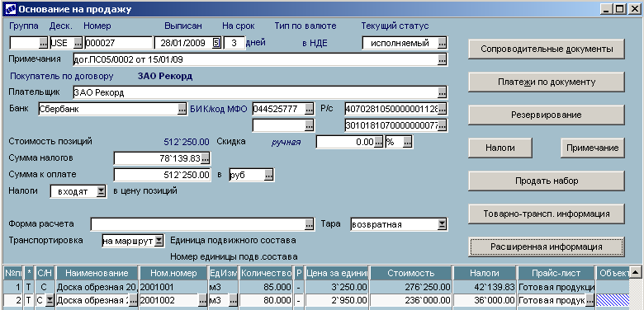
Task: Select cell 2001001 in row 1
Action: (x=173, y=287)
